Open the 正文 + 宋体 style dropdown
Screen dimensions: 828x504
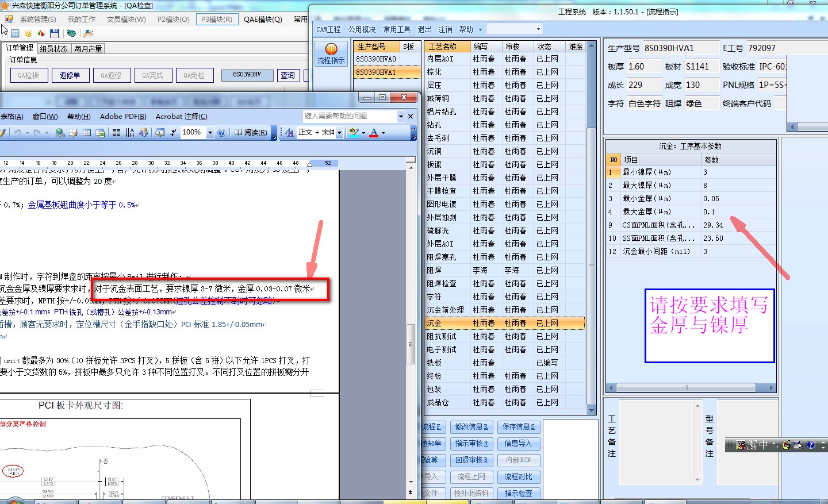(340, 133)
